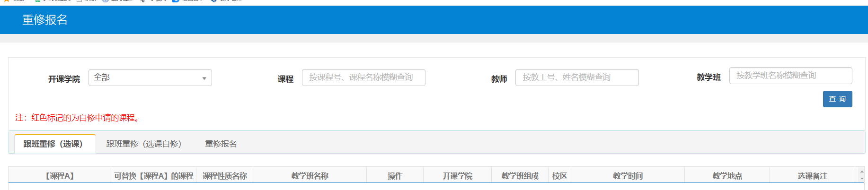Image resolution: width=868 pixels, height=190 pixels.
Task: Select the 重修报名 tab
Action: (221, 144)
